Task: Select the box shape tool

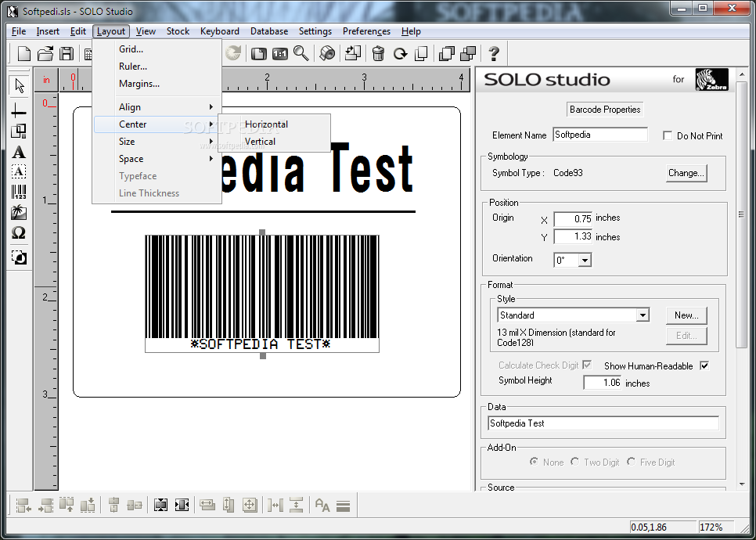Action: [x=19, y=131]
